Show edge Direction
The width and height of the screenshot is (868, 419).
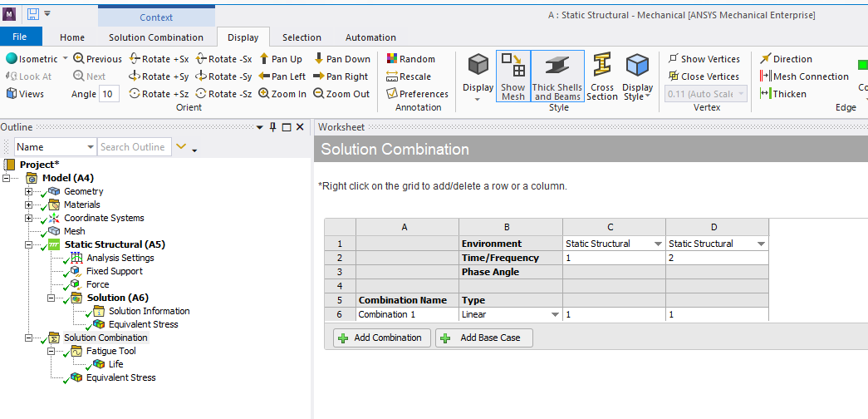click(x=786, y=59)
